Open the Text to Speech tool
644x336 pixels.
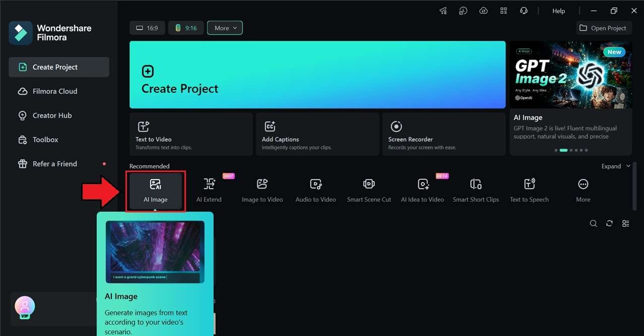tap(529, 191)
